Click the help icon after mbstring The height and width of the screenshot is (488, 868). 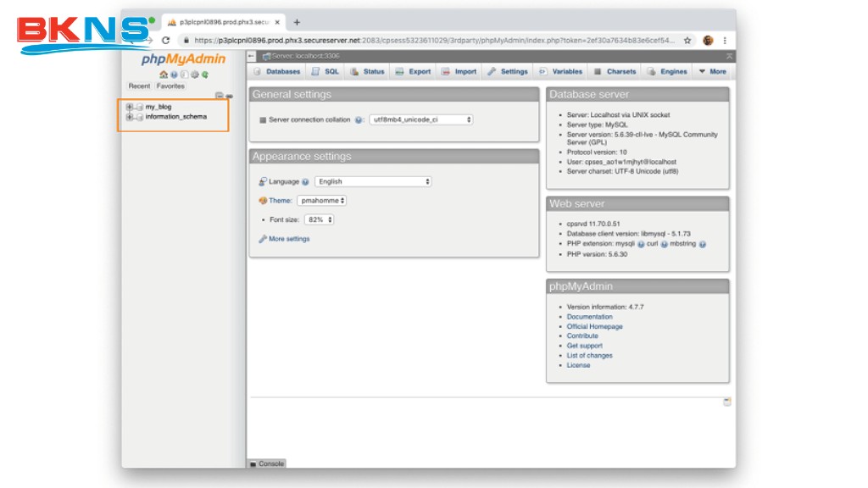point(703,244)
